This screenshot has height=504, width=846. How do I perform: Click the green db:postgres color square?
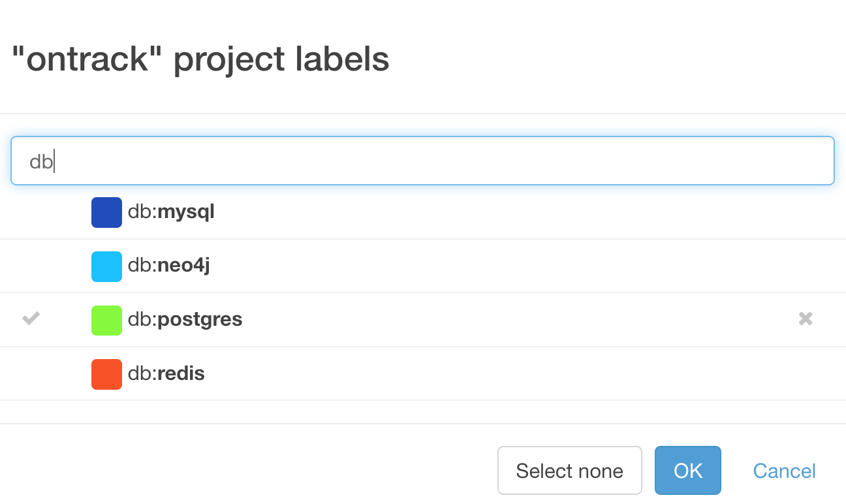tap(106, 320)
